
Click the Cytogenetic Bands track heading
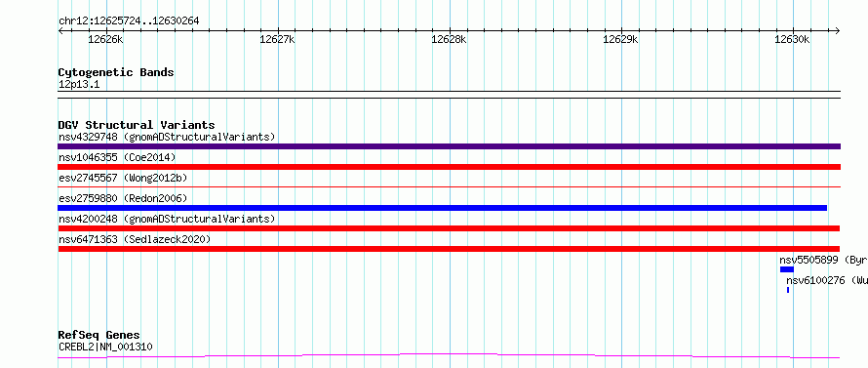coord(116,72)
